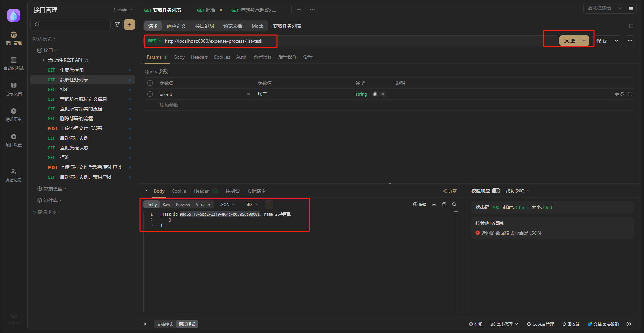Open 项目设置 via its gear icon
Screen dimensions: 644x333
pos(13,139)
